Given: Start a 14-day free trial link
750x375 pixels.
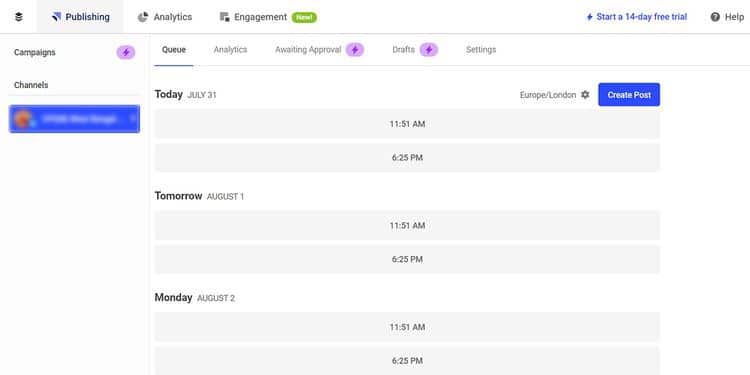Looking at the screenshot, I should coord(637,17).
